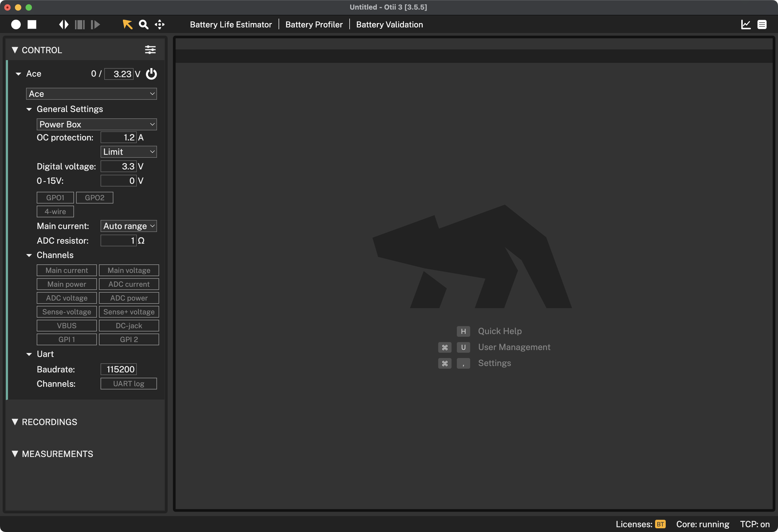Open the Control panel sliders settings
Image resolution: width=778 pixels, height=532 pixels.
[x=150, y=50]
